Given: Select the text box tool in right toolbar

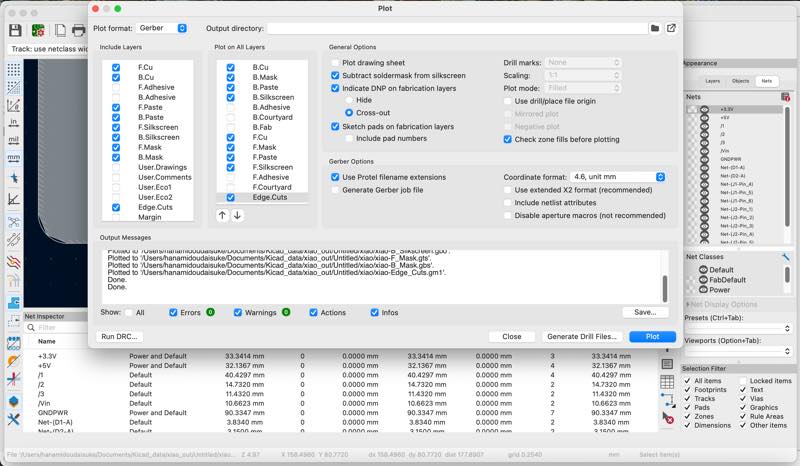Looking at the screenshot, I should (667, 363).
